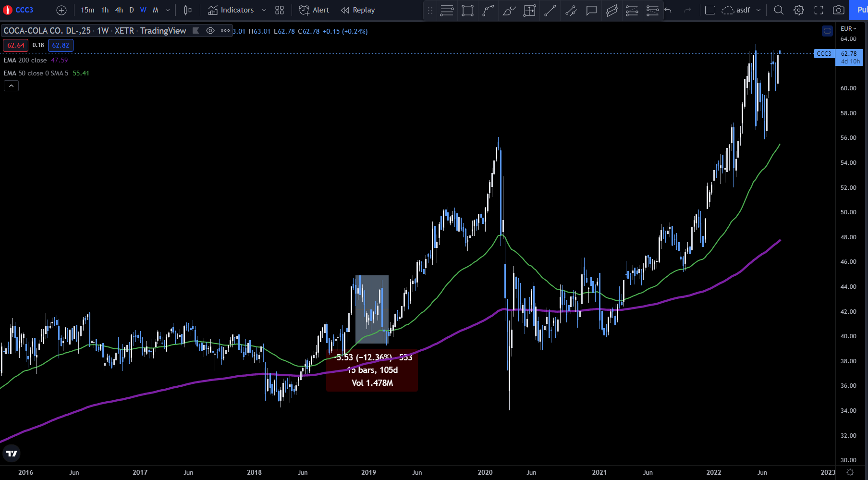Viewport: 868px width, 480px height.
Task: Select the rectangle drawing tool
Action: tap(467, 10)
